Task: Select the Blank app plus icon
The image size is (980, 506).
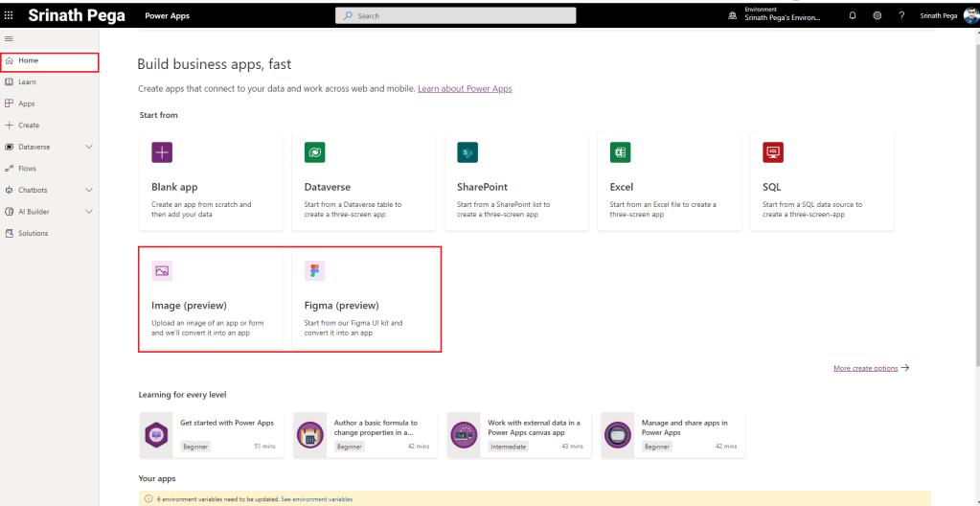Action: click(x=162, y=152)
